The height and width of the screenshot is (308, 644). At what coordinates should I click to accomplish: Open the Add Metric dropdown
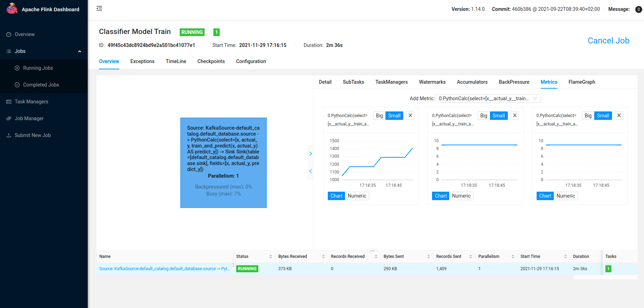coord(488,98)
